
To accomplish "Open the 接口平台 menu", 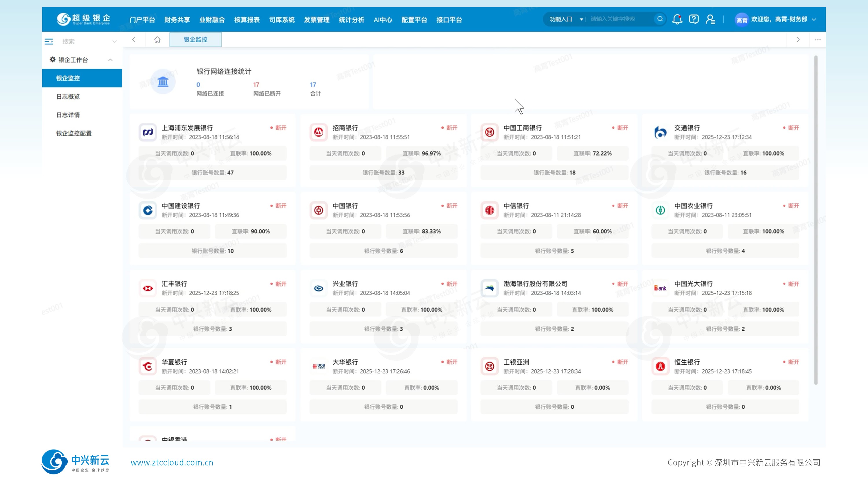I will (449, 20).
